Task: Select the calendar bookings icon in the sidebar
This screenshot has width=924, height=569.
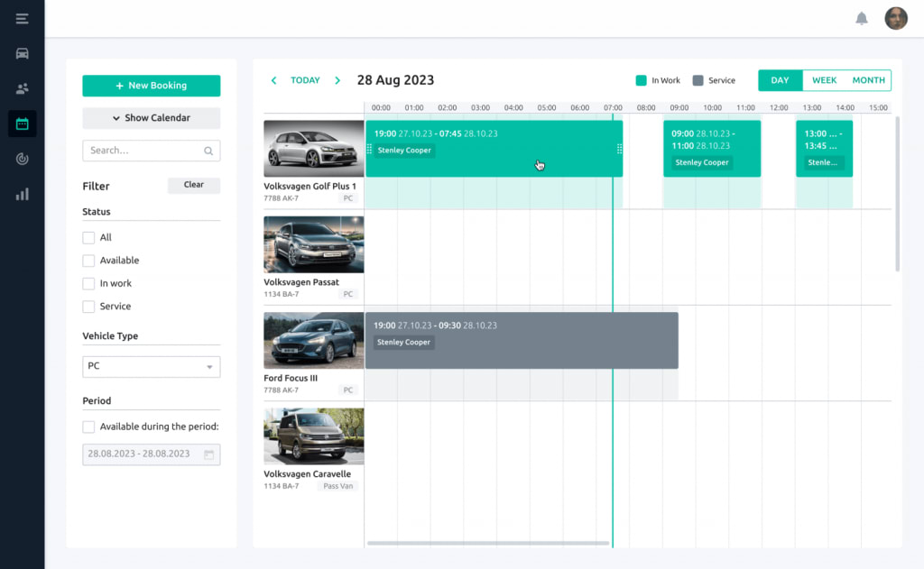Action: (x=22, y=124)
